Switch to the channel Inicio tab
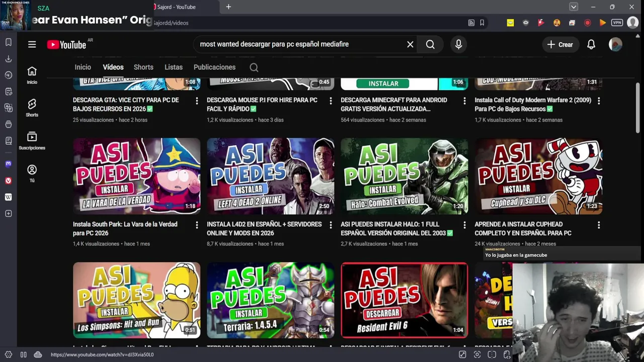Screen dimensions: 644x362 tap(83, 67)
